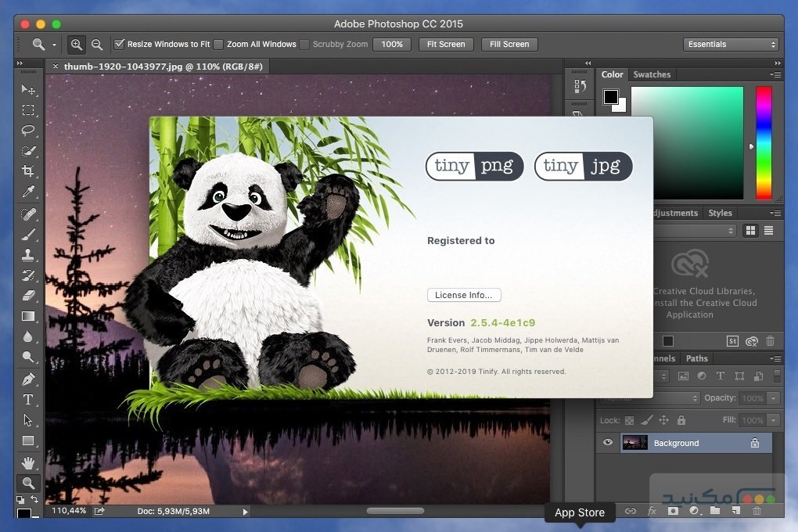
Task: Switch to the Swatches tab
Action: pyautogui.click(x=652, y=74)
